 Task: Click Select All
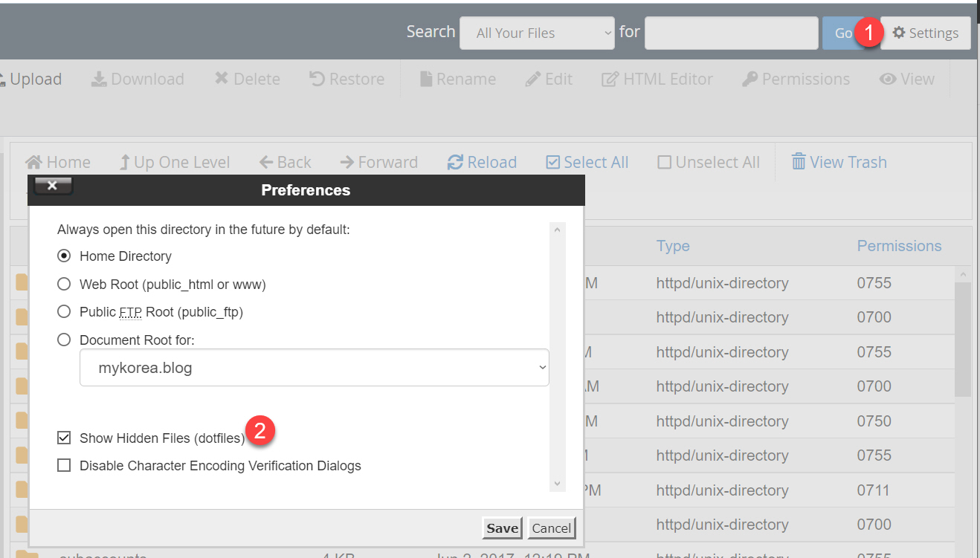click(x=587, y=162)
